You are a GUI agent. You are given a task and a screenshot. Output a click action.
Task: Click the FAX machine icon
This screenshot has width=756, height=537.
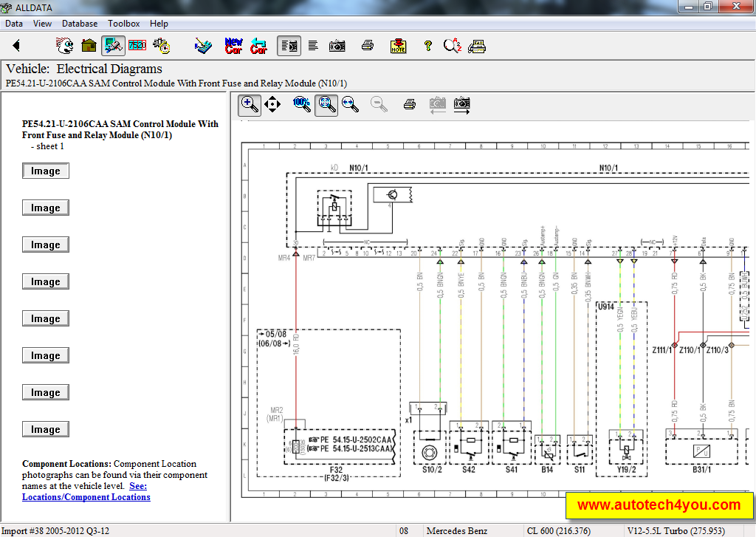coord(477,47)
